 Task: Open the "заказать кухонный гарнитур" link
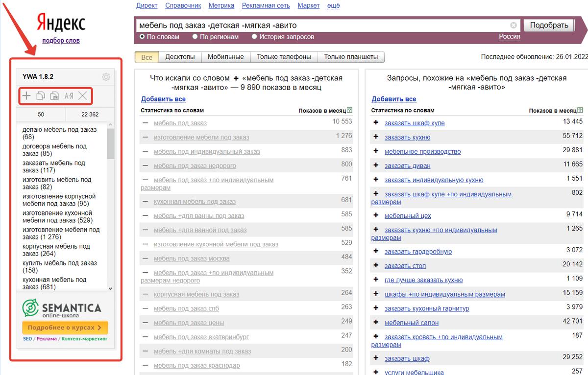tap(427, 308)
